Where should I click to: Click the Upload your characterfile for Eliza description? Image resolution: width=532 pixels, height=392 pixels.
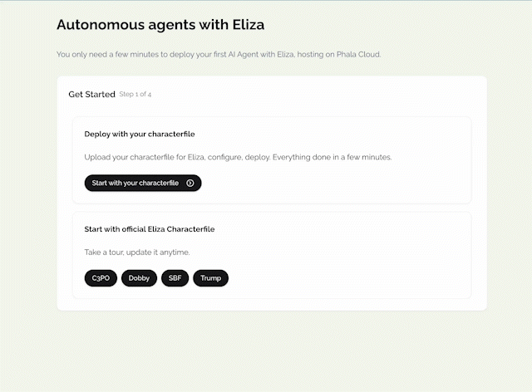pos(163,156)
